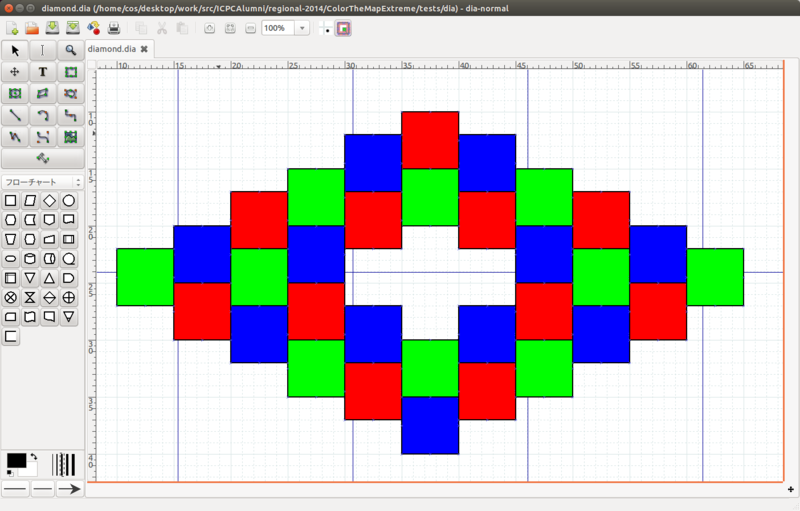Viewport: 800px width, 511px height.
Task: Close the diamond.dia tab
Action: coord(144,49)
